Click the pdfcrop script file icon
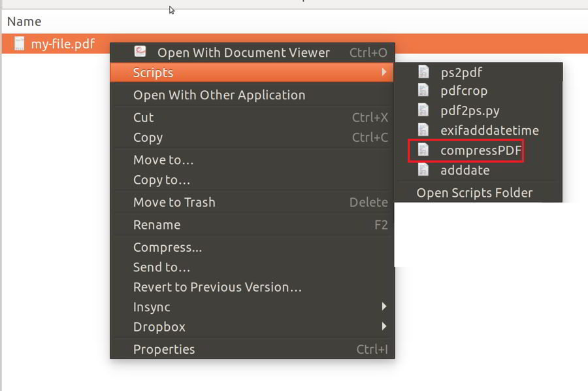 pos(424,91)
